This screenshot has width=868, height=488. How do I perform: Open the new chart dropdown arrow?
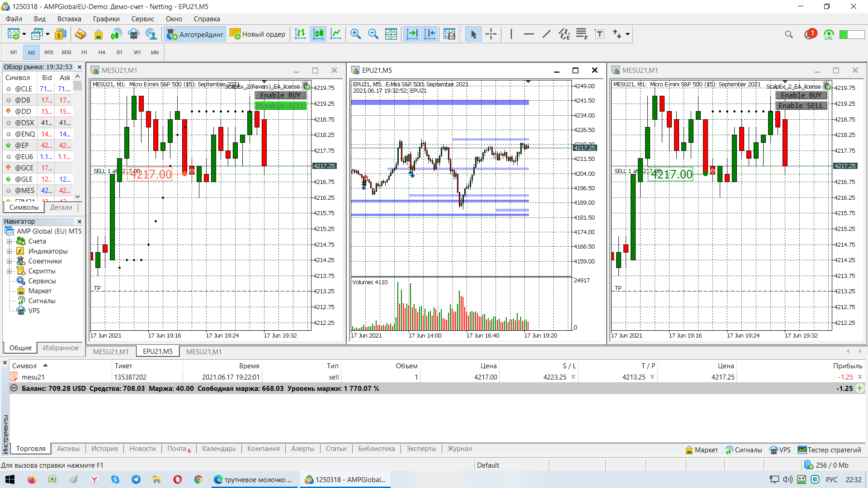click(24, 34)
